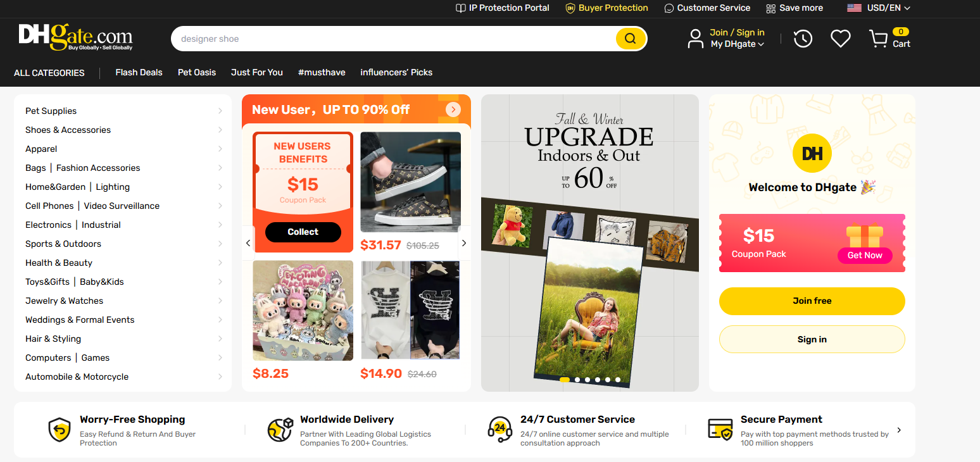Expand the My DHgate dropdown
980x462 pixels.
(738, 44)
